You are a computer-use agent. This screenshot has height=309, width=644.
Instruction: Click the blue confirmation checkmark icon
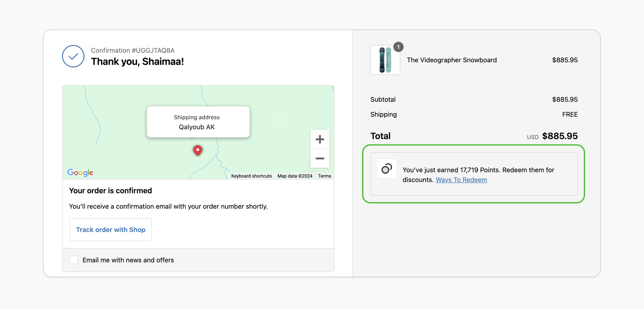click(73, 56)
